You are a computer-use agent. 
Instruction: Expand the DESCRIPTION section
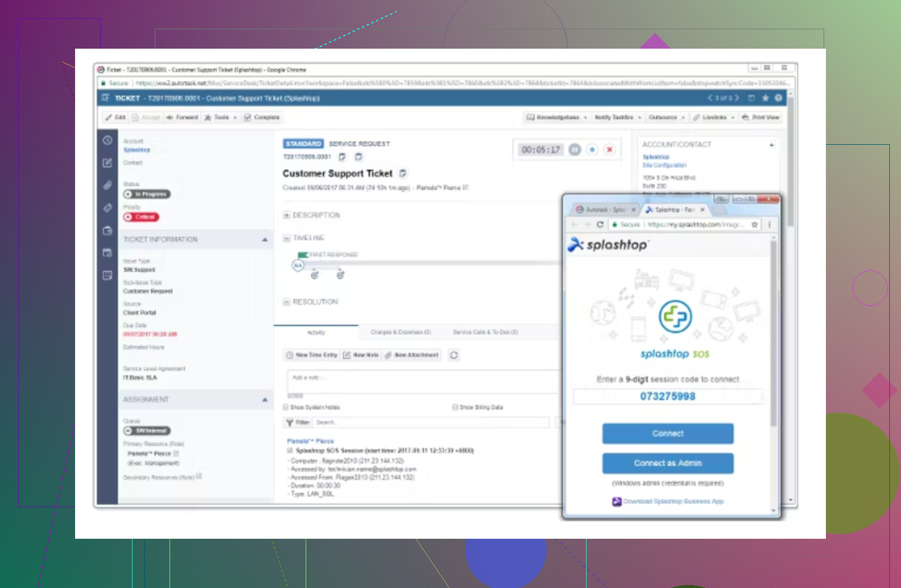287,215
